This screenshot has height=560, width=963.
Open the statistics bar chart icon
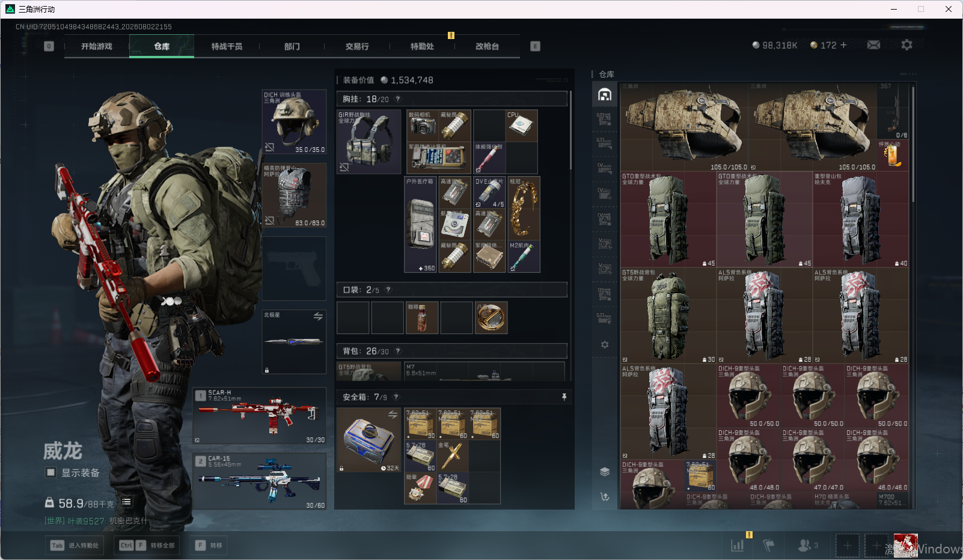tap(738, 545)
